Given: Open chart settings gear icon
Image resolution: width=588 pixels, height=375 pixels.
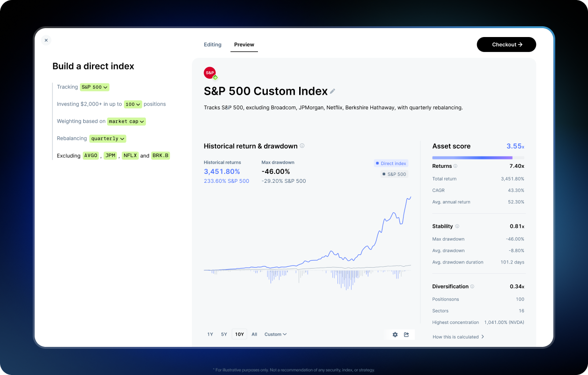Looking at the screenshot, I should click(395, 335).
